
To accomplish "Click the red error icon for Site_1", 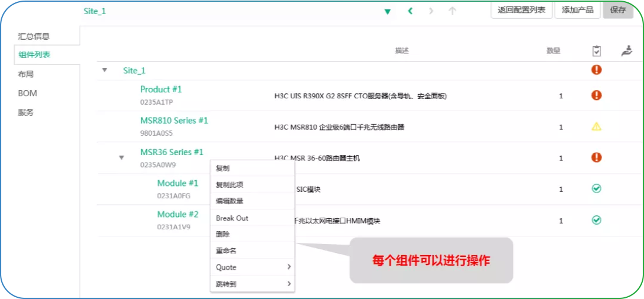I will point(597,70).
